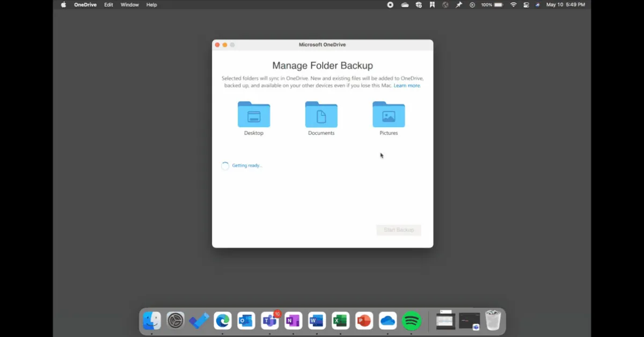Open the Window menu
Screen dimensions: 644x337
[x=129, y=5]
